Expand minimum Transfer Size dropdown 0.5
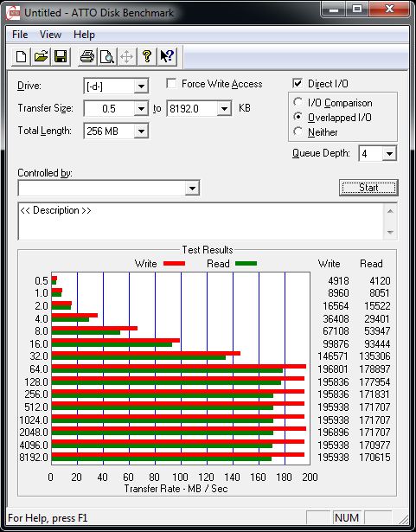This screenshot has width=416, height=532. 141,109
